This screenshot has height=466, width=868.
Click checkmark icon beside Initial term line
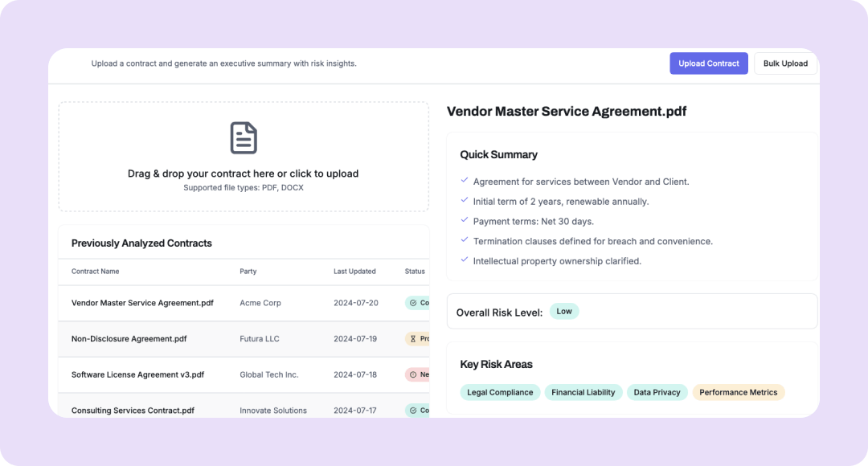[465, 201]
